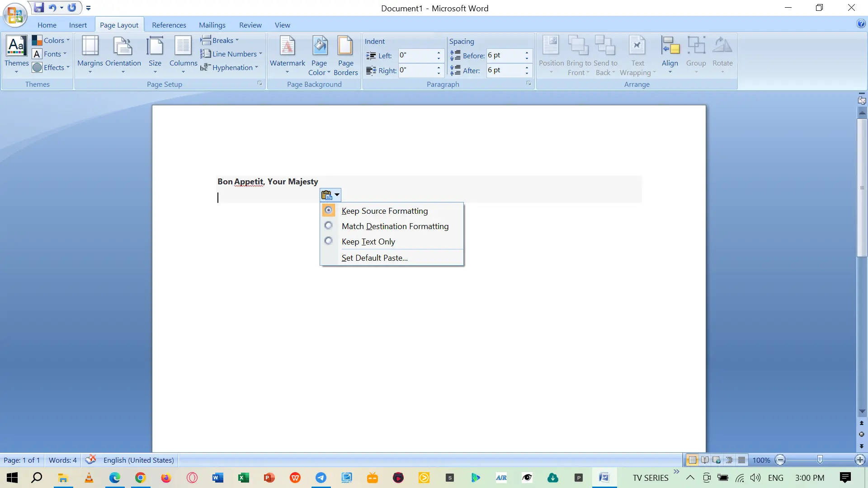Click the proofing errors status icon

pyautogui.click(x=90, y=460)
